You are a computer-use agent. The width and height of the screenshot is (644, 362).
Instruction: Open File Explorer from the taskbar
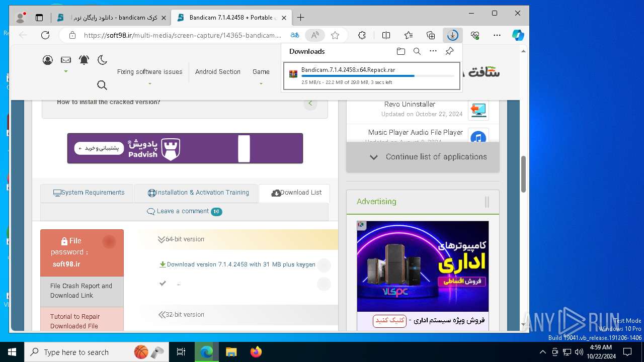[x=231, y=352]
